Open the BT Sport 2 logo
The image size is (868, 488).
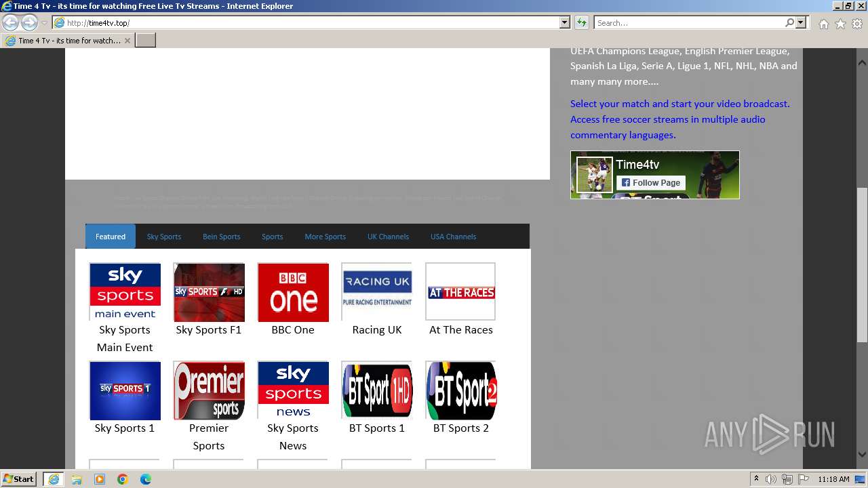click(461, 390)
